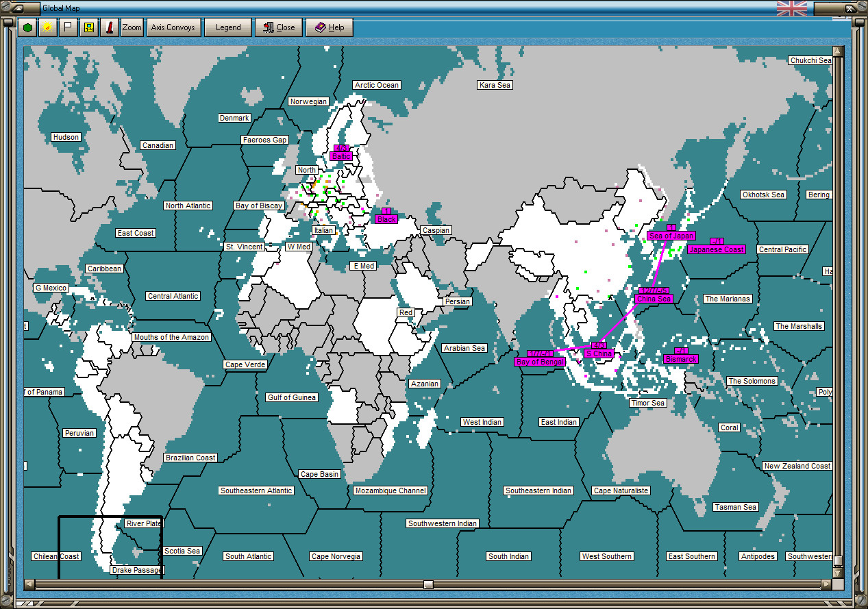Select the Baltic convoy zone label
The height and width of the screenshot is (609, 868).
pos(340,156)
